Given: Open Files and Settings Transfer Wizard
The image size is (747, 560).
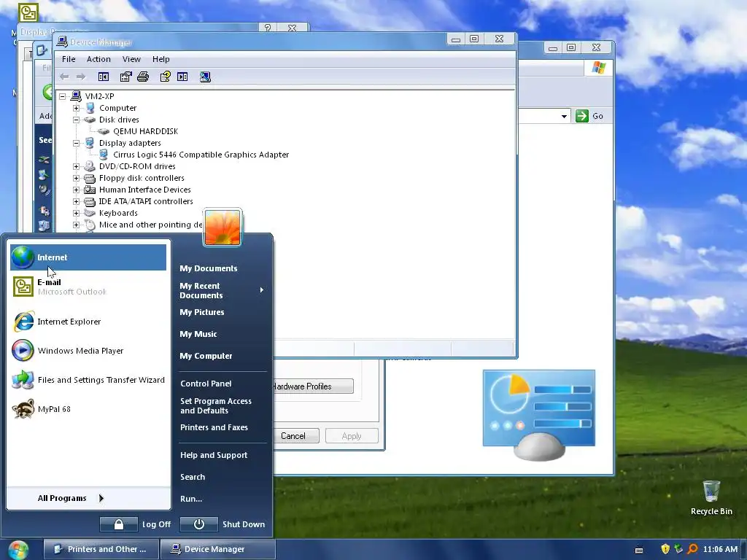Looking at the screenshot, I should pos(88,380).
